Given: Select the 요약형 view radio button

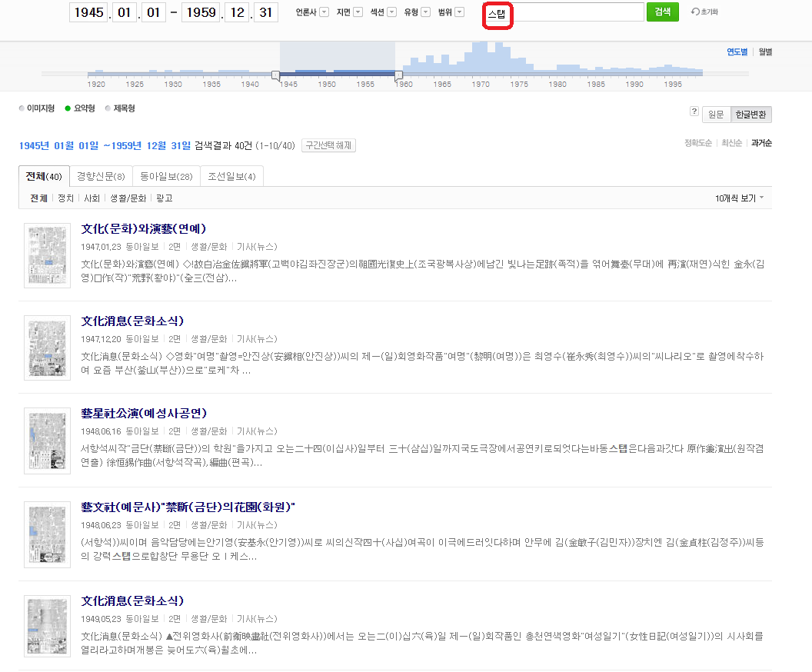Looking at the screenshot, I should coord(68,108).
